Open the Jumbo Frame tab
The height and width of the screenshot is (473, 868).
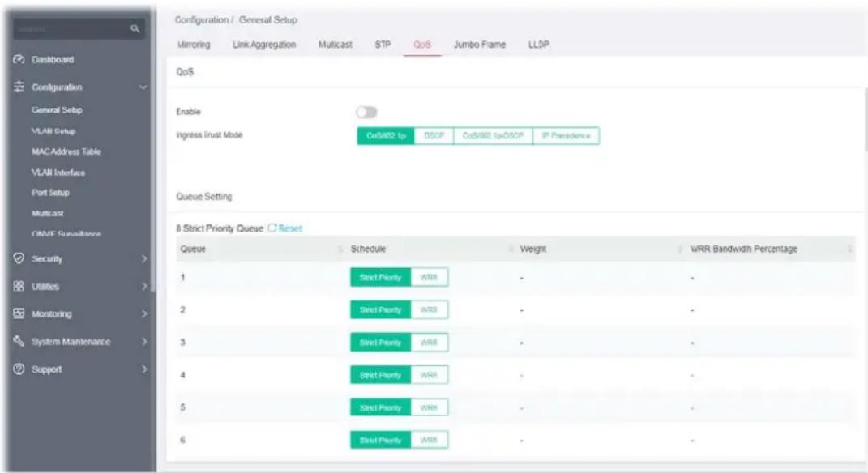[480, 45]
